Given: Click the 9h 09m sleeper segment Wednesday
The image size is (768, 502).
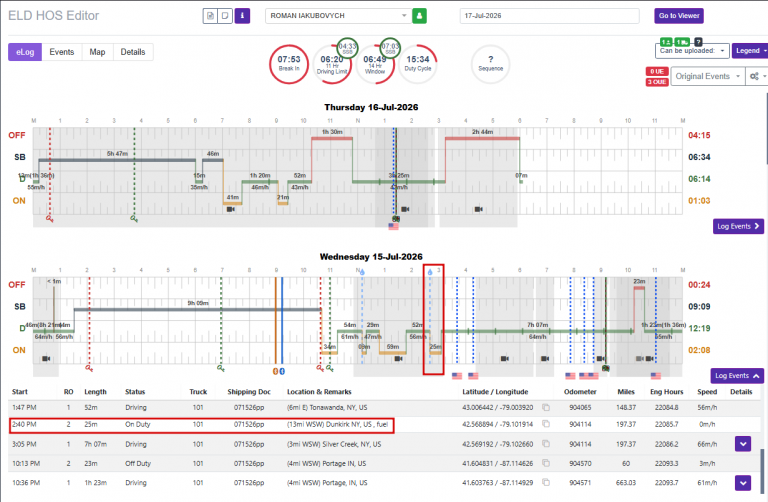Looking at the screenshot, I should 198,309.
